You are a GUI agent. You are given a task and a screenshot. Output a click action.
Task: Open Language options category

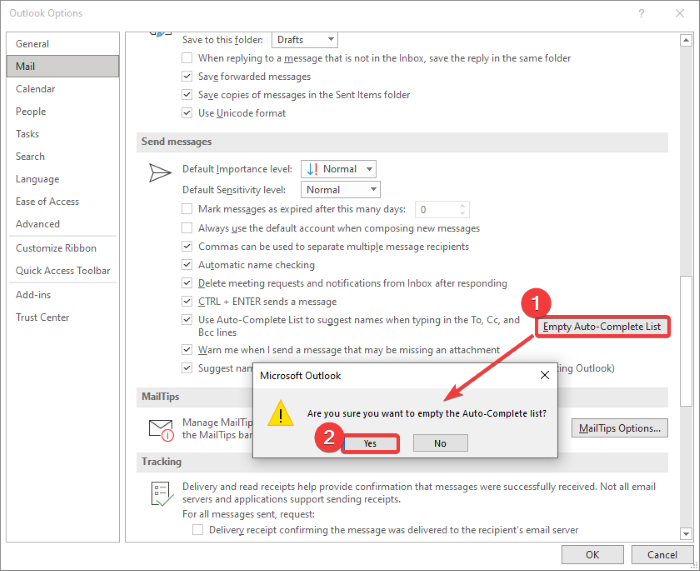coord(63,179)
